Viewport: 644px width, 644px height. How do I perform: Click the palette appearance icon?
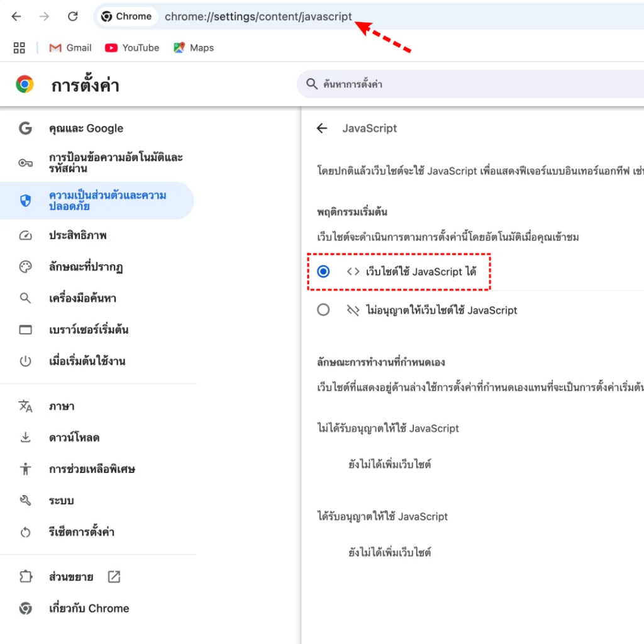click(25, 267)
